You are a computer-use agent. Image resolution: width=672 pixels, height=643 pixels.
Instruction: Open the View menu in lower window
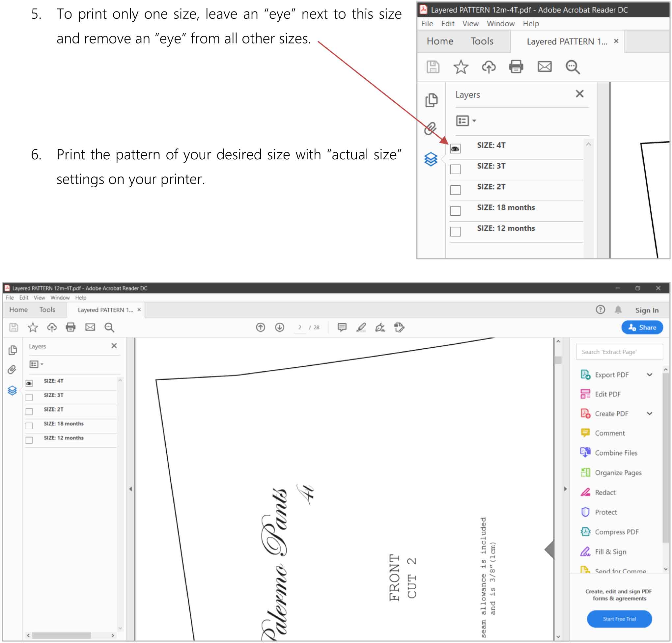pyautogui.click(x=39, y=298)
